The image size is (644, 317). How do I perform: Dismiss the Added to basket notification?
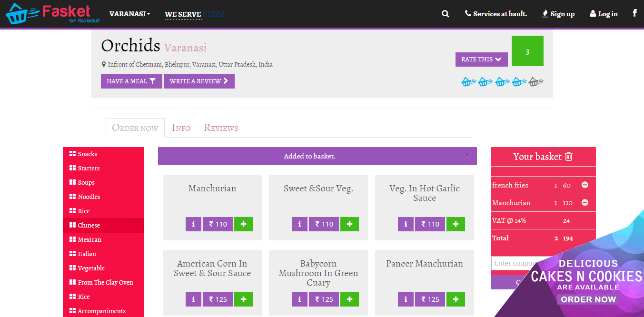[x=467, y=155]
